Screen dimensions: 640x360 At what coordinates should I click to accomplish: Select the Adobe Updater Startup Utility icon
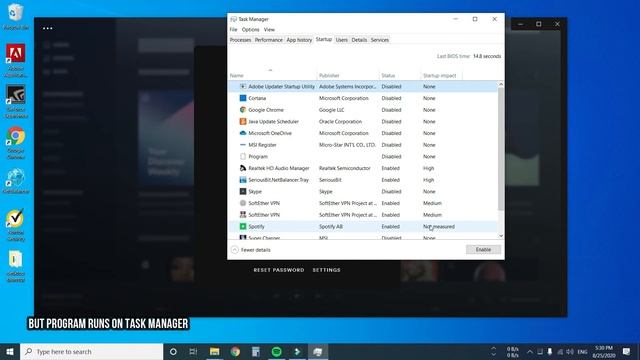pos(243,87)
